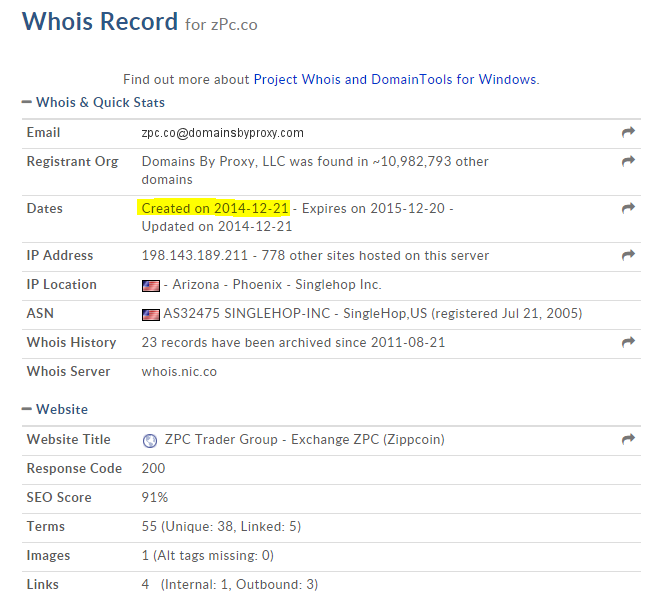Click the AS32475 SINGLEHOP-INC text
667x611 pixels.
247,313
